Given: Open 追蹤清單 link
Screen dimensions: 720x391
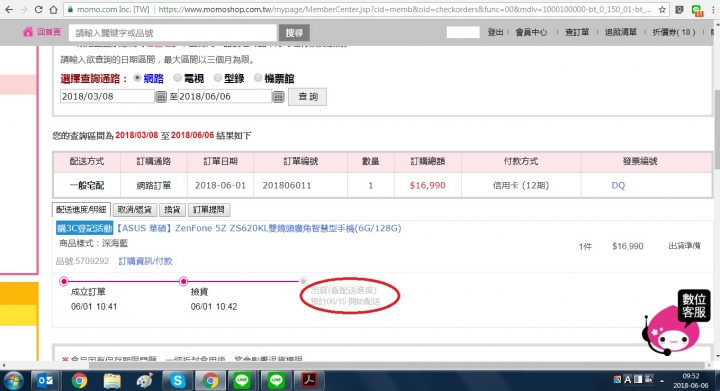Looking at the screenshot, I should pos(620,32).
